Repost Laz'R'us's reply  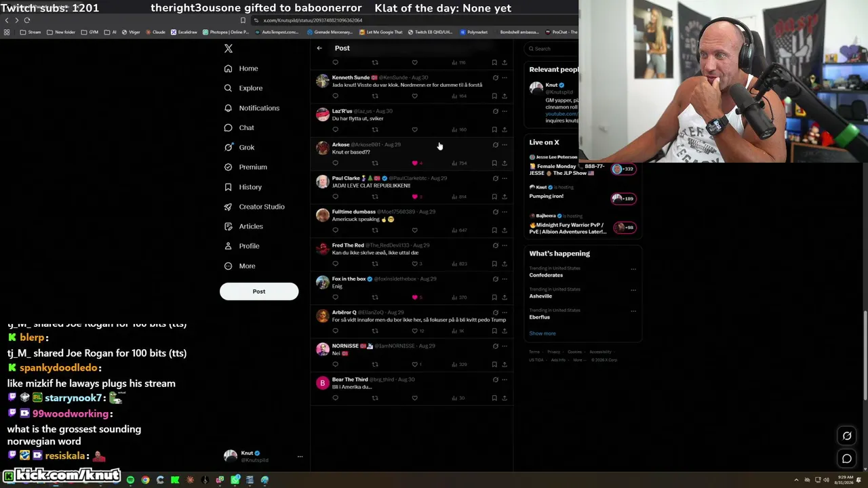[375, 129]
